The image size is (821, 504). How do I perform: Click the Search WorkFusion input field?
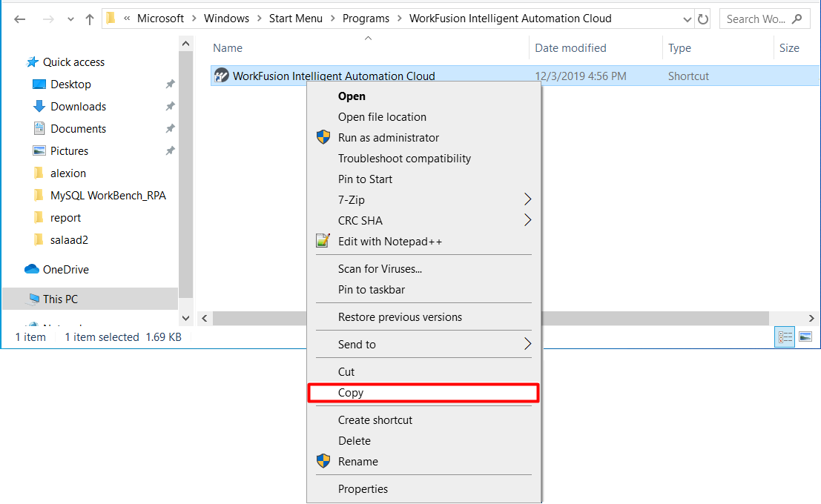coord(765,19)
